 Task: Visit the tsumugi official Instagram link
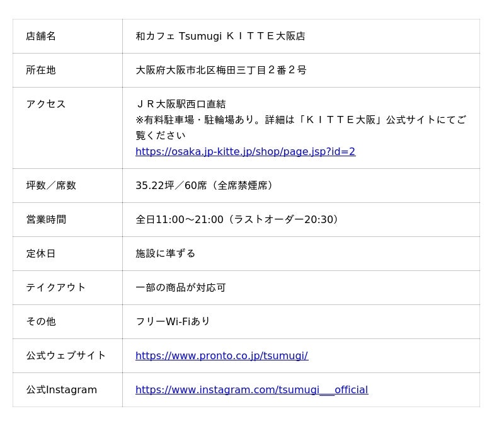[x=251, y=390]
